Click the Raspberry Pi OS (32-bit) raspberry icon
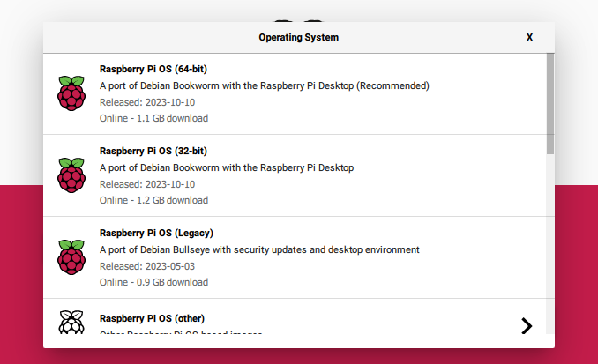The image size is (598, 364). tap(71, 175)
